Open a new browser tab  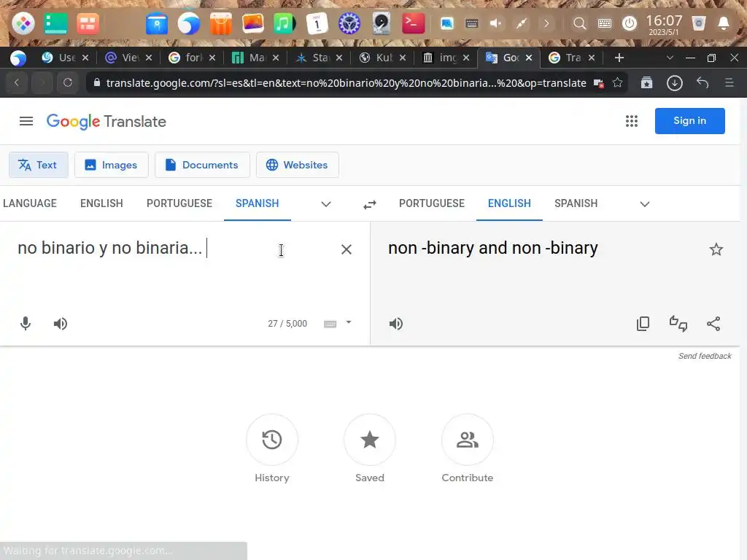619,58
